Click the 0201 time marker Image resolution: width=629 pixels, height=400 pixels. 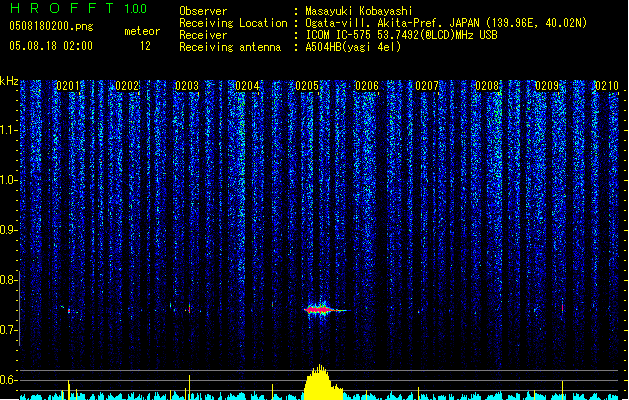[68, 85]
